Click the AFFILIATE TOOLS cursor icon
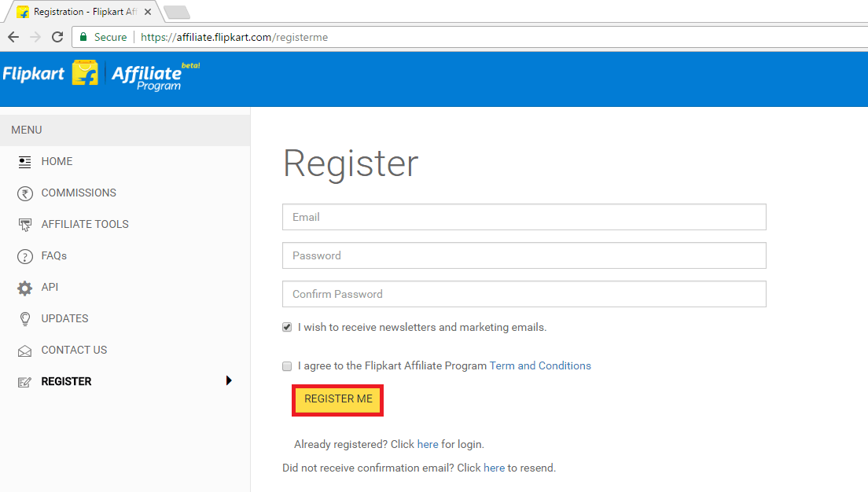This screenshot has height=492, width=868. (x=25, y=225)
